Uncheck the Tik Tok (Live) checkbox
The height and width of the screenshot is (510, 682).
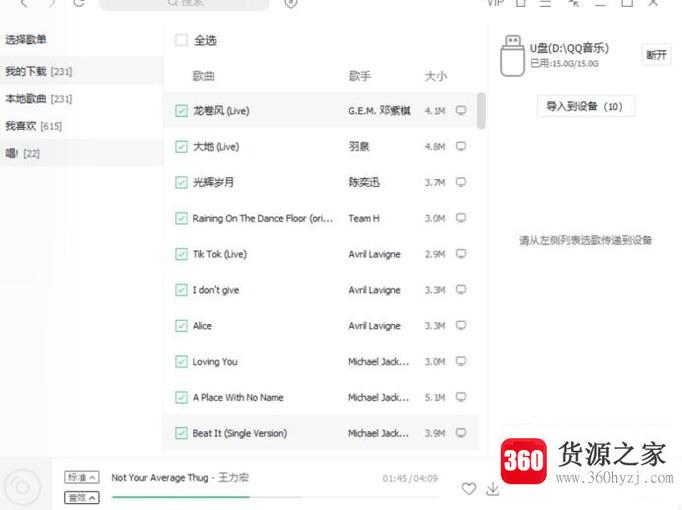point(181,254)
